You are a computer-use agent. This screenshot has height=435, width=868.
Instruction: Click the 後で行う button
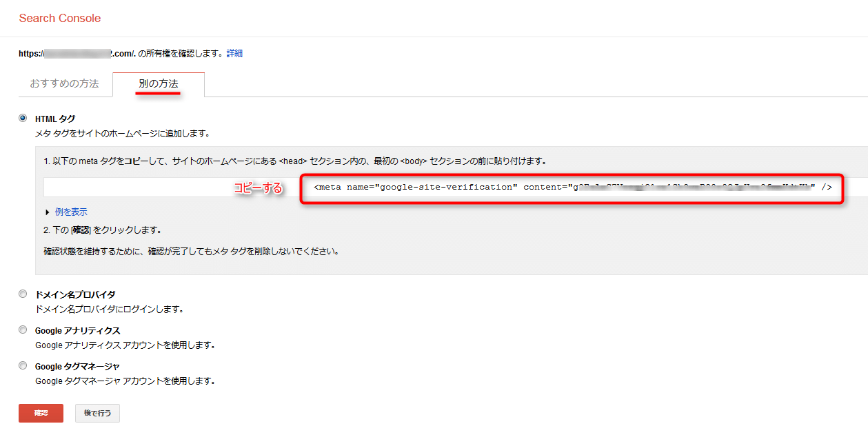97,413
